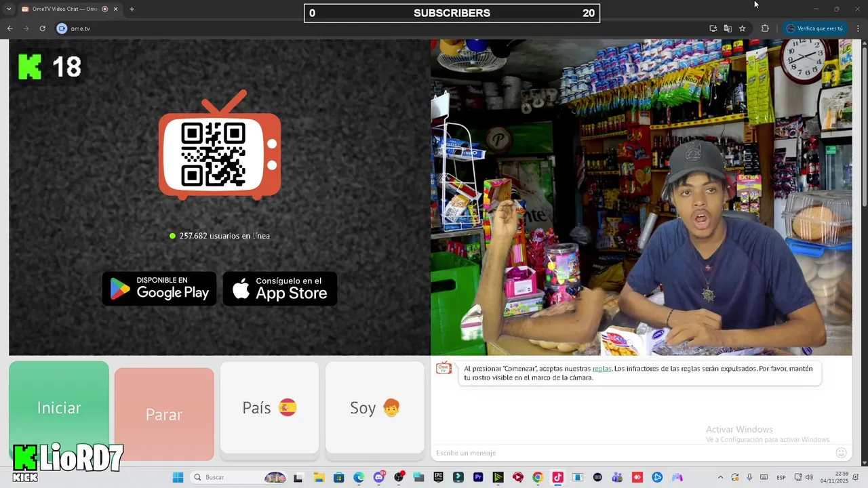Open OBS Studio from taskbar
Screen dimensions: 868x488
coord(399,477)
